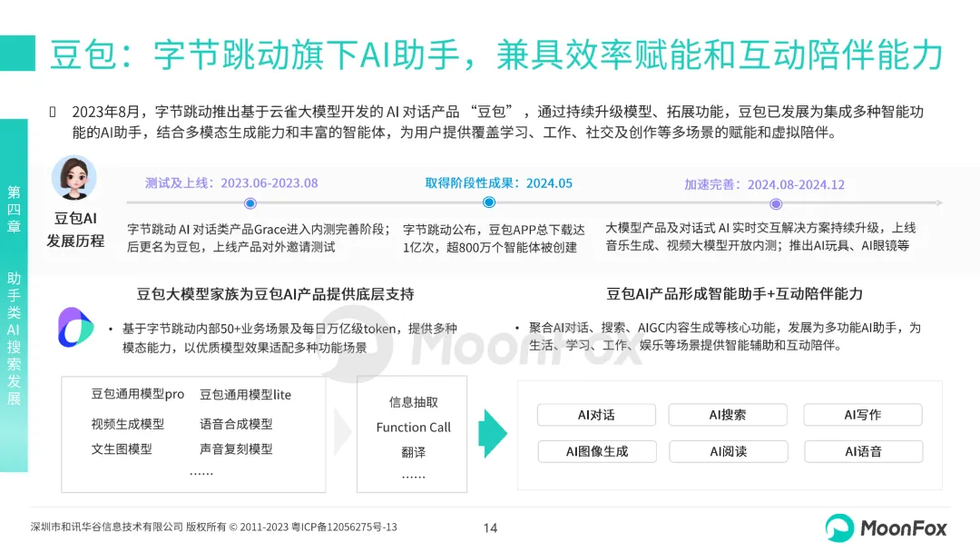Click 翻译 text in middle box
The image size is (980, 552).
(x=413, y=452)
